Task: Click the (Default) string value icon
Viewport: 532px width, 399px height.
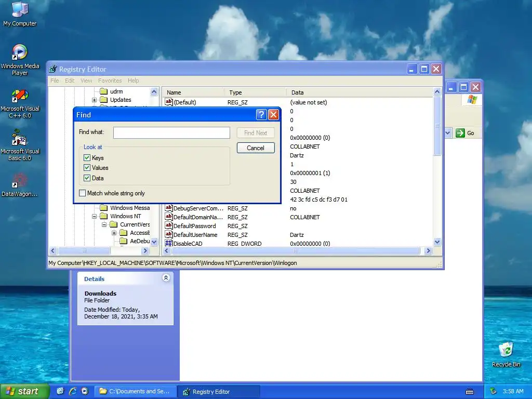Action: click(169, 102)
